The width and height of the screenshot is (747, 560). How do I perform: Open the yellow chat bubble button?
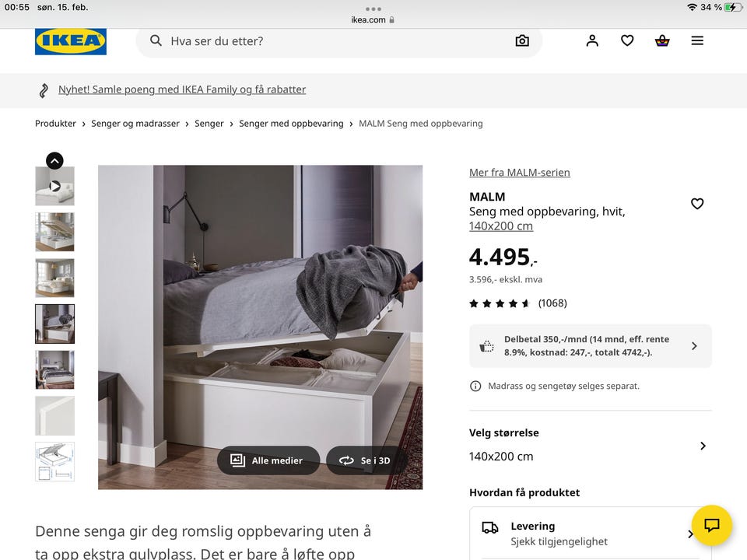click(712, 525)
